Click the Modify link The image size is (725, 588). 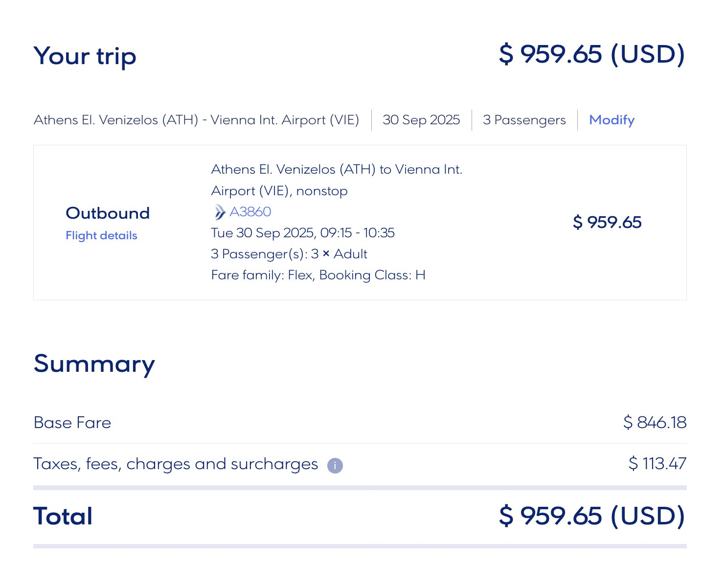point(612,120)
